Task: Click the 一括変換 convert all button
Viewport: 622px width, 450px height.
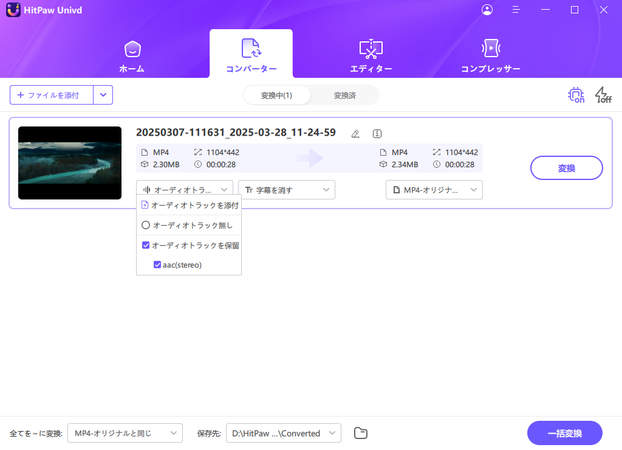Action: (x=564, y=433)
